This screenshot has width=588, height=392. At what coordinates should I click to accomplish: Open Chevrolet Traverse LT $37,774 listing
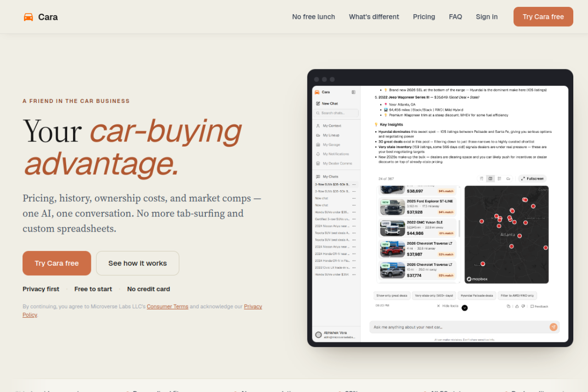coord(418,270)
